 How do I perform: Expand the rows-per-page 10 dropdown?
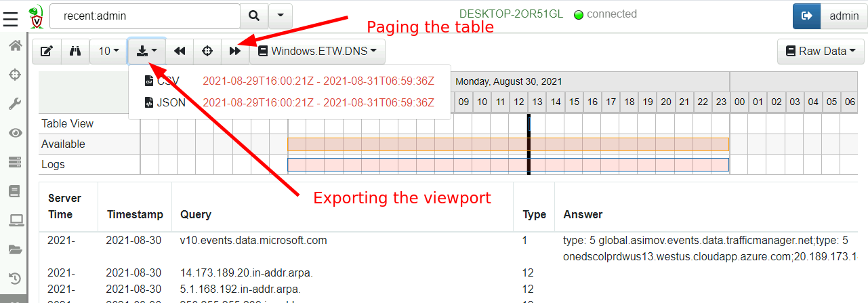[108, 51]
